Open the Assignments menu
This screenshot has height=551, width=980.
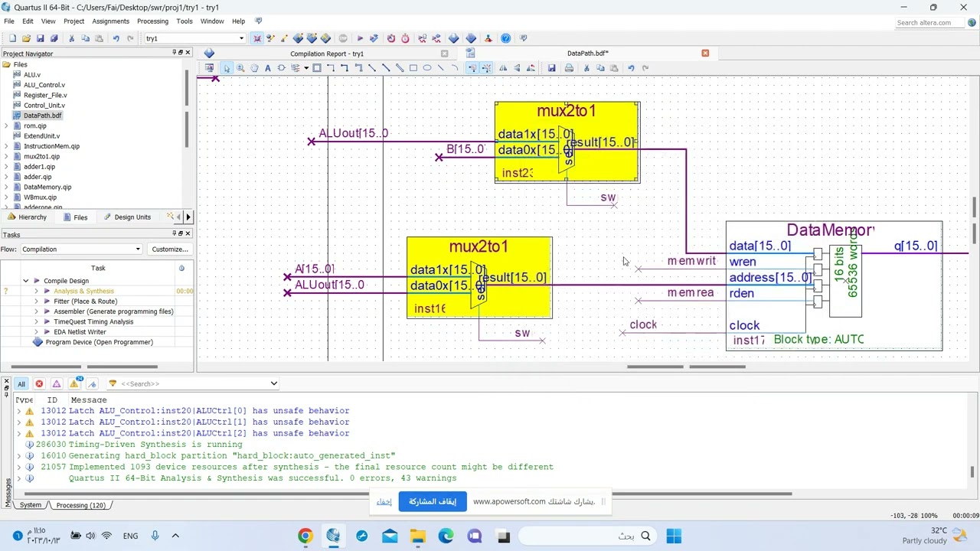point(111,21)
